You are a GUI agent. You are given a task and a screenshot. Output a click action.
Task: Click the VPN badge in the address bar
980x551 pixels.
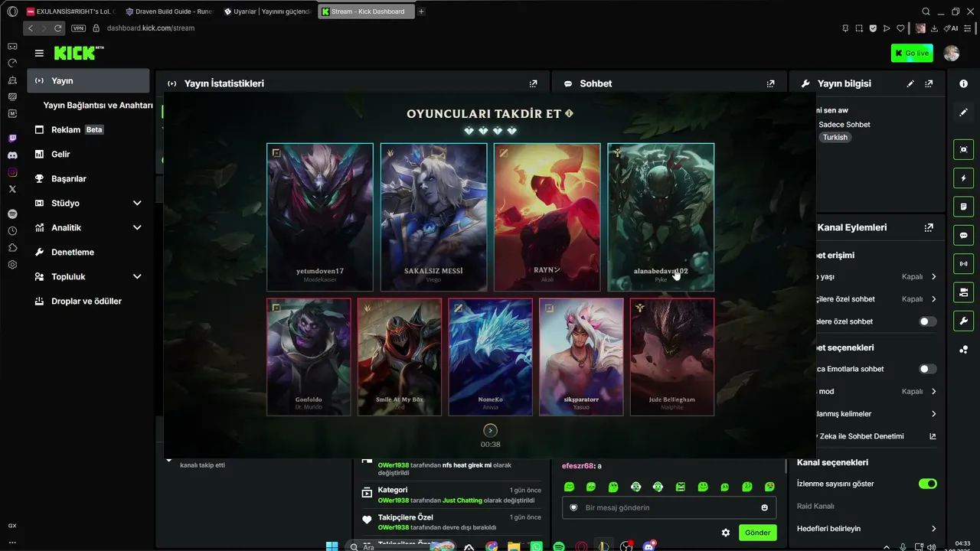click(x=78, y=28)
